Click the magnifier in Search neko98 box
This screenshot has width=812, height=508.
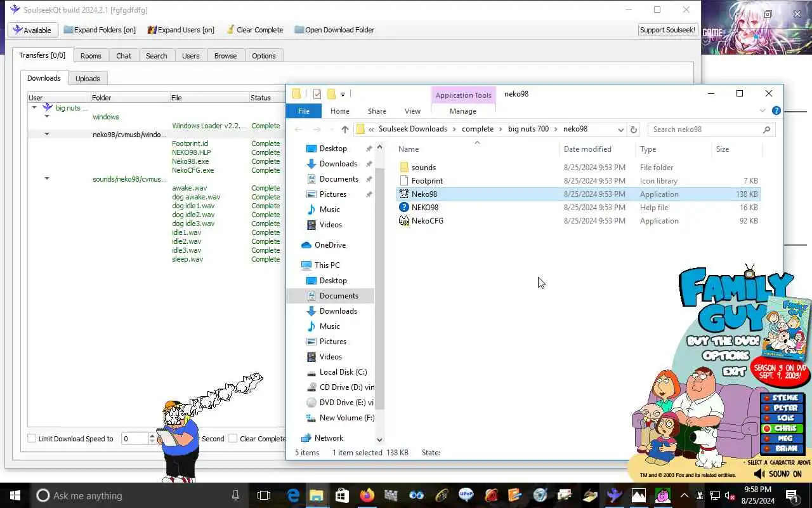tap(766, 129)
